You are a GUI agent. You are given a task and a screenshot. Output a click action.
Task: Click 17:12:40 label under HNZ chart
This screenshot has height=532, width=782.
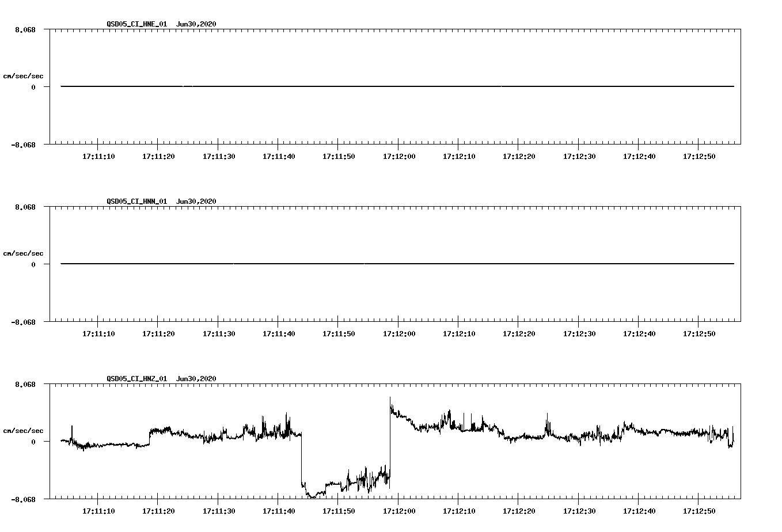pyautogui.click(x=639, y=511)
